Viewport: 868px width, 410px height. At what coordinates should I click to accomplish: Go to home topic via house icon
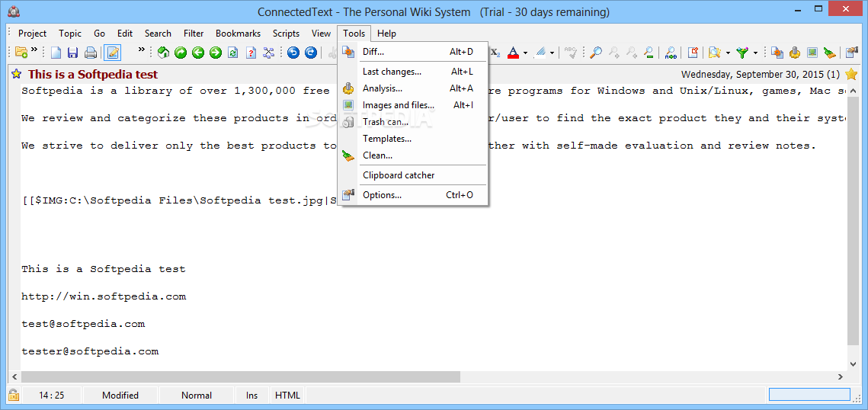(x=163, y=53)
